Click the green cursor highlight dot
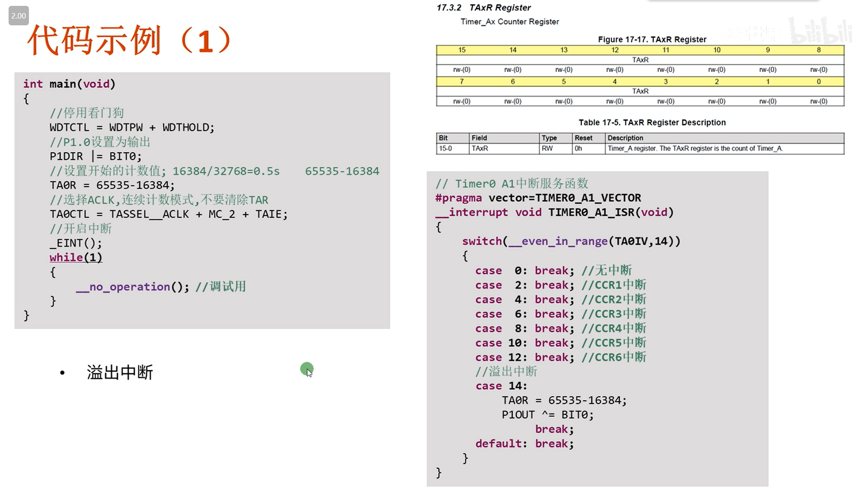Image resolution: width=868 pixels, height=488 pixels. [x=307, y=369]
